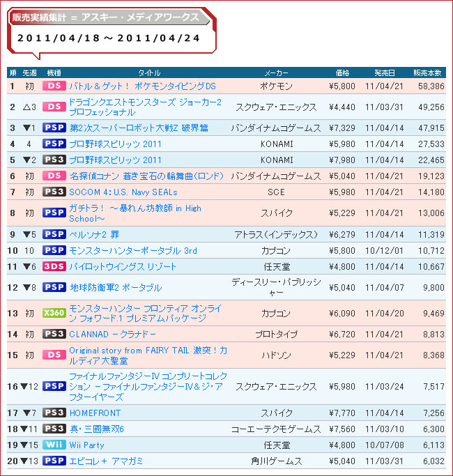The width and height of the screenshot is (453, 476).
Task: Click the DS badge beside ドラゴンクエストモンスターズ ジョーカー2
Action: point(54,107)
